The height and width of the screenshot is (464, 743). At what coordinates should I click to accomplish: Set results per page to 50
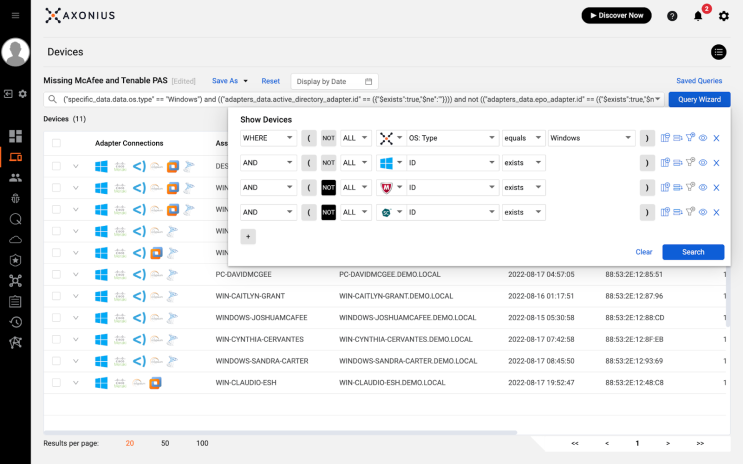point(165,443)
